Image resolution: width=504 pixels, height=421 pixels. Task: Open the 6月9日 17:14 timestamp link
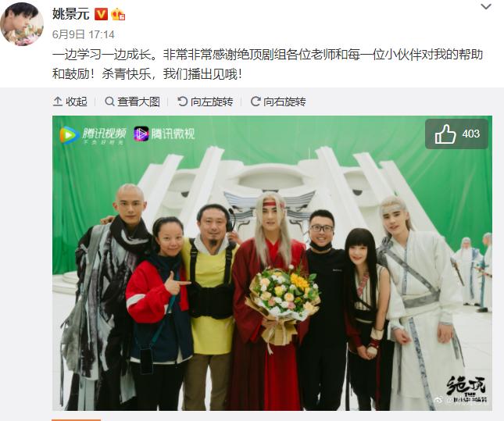(x=84, y=34)
